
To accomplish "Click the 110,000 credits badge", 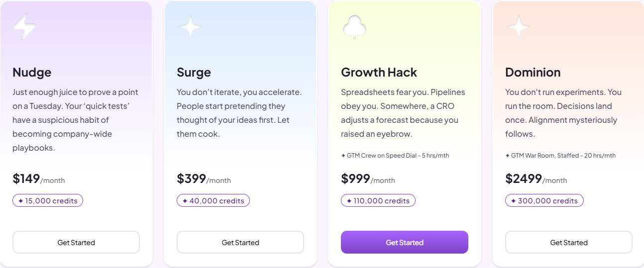I will click(x=378, y=200).
